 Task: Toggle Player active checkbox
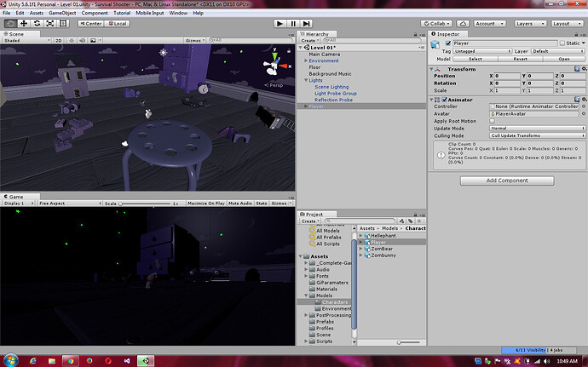pos(447,43)
